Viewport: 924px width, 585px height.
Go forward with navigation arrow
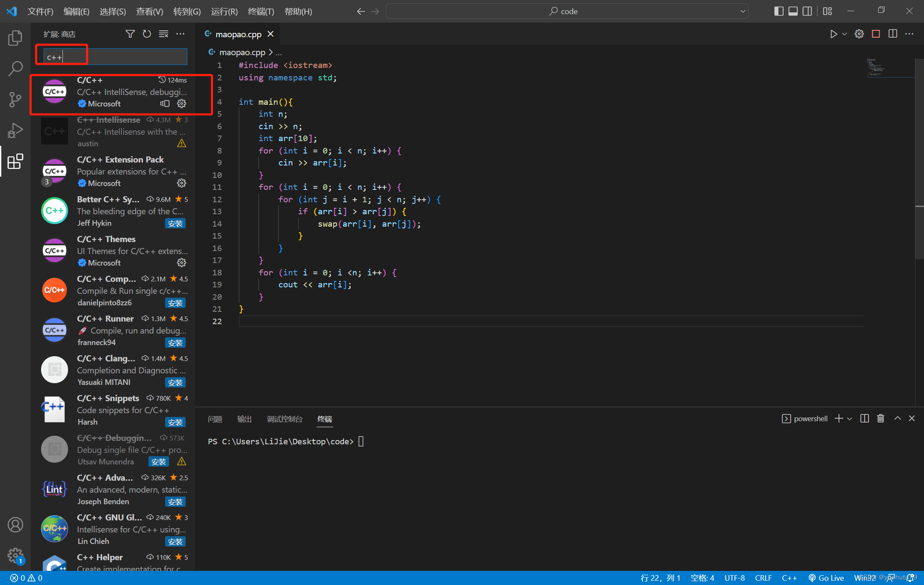point(375,11)
